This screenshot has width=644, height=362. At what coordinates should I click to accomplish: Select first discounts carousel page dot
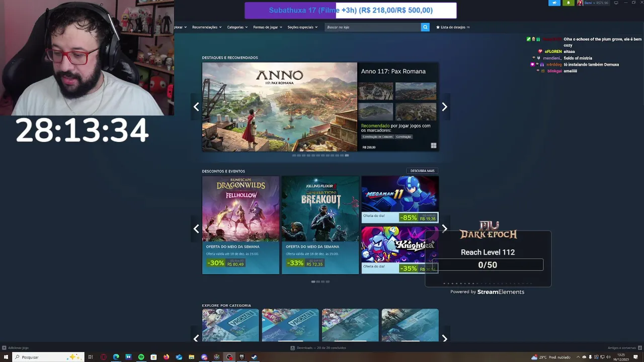[x=313, y=282]
